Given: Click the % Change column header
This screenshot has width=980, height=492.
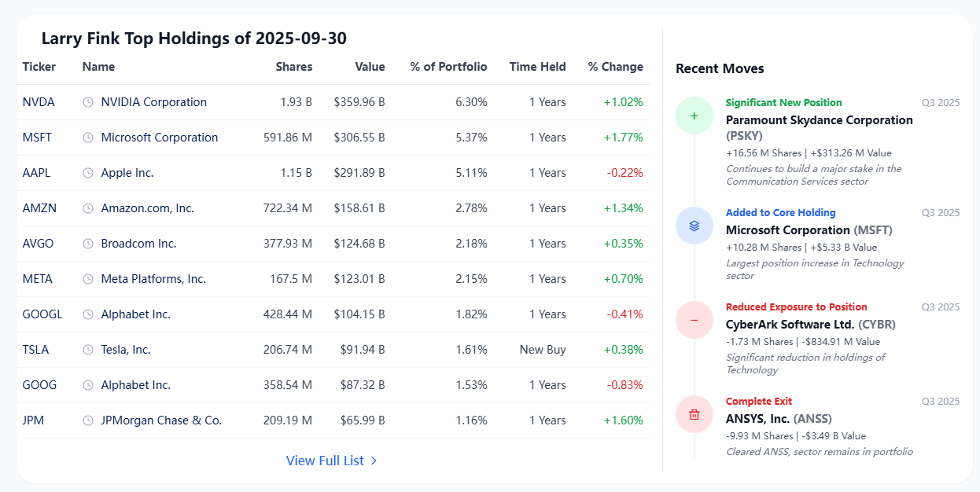Looking at the screenshot, I should [616, 67].
